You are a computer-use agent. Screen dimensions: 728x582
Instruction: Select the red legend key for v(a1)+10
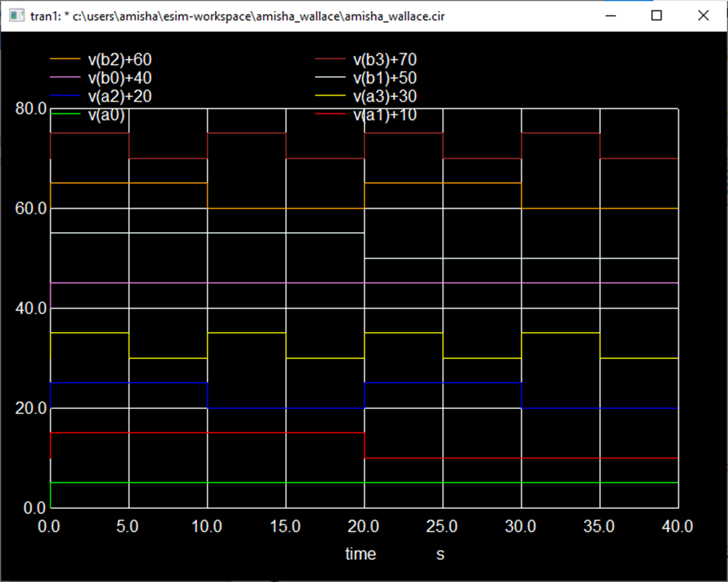coord(329,115)
